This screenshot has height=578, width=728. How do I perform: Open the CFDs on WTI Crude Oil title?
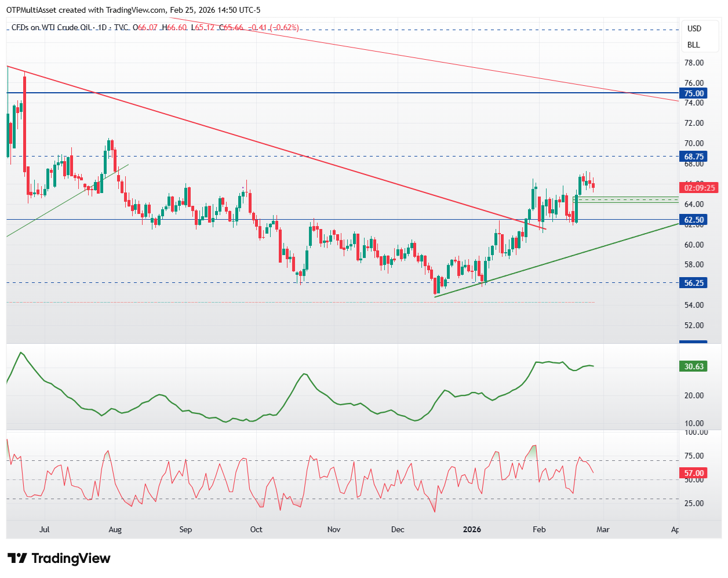pyautogui.click(x=52, y=27)
